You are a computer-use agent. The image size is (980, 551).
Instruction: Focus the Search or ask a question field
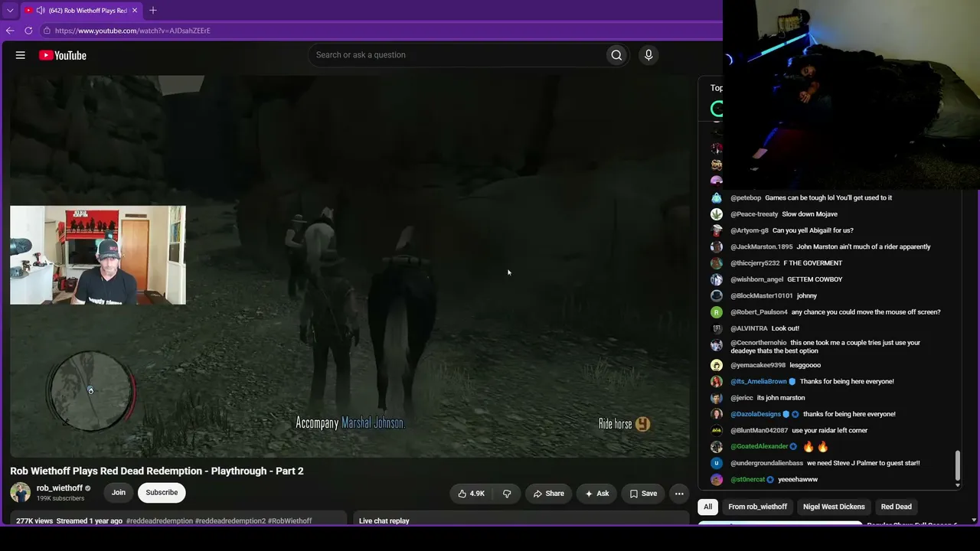[x=458, y=55]
